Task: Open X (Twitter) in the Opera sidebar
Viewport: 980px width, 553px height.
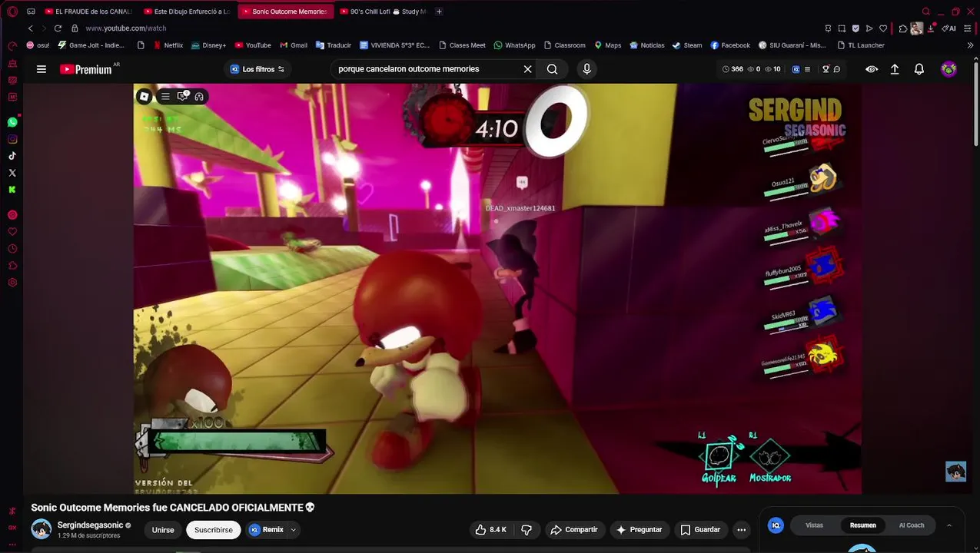Action: coord(12,173)
